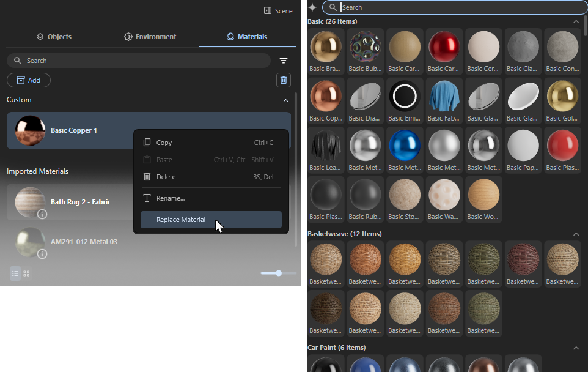This screenshot has width=588, height=372.
Task: Click the pin icon beside the library search field
Action: [312, 7]
